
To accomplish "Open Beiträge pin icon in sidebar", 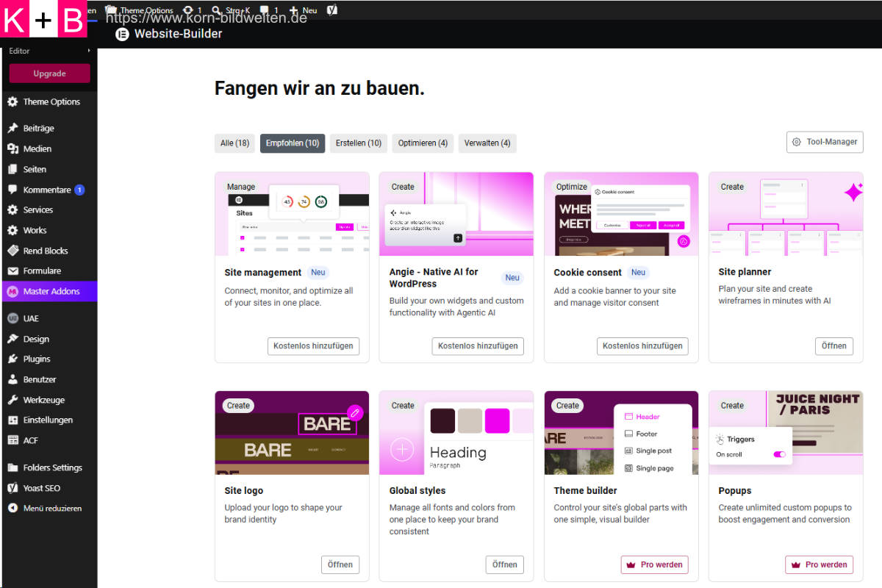I will point(12,128).
